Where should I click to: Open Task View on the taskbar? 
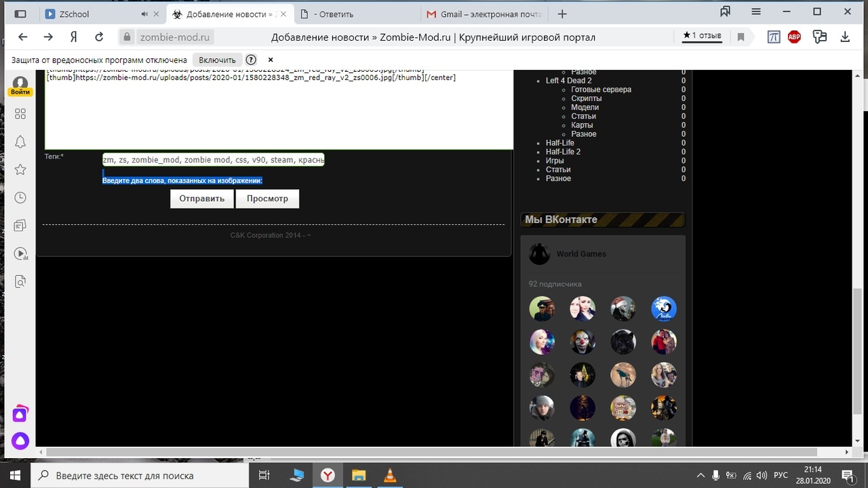coord(264,475)
